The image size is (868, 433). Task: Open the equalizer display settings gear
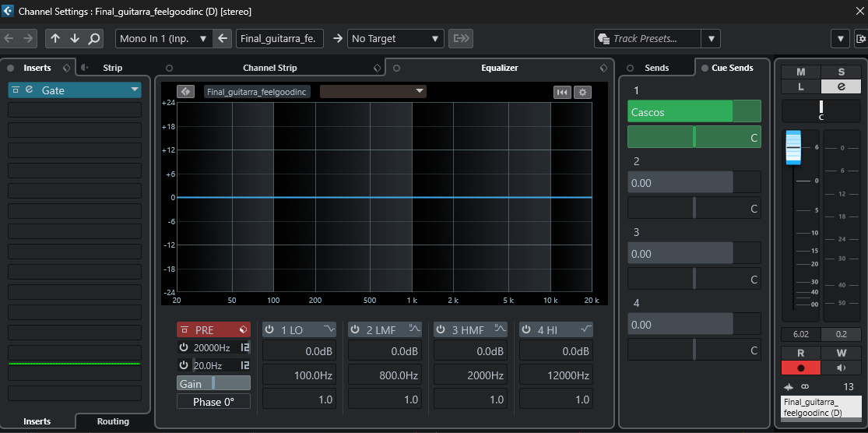click(x=582, y=92)
